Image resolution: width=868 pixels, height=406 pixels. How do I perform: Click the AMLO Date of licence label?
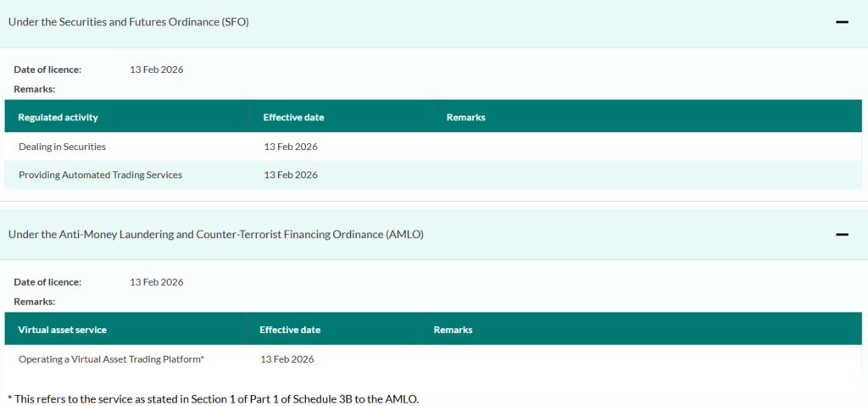click(x=47, y=282)
